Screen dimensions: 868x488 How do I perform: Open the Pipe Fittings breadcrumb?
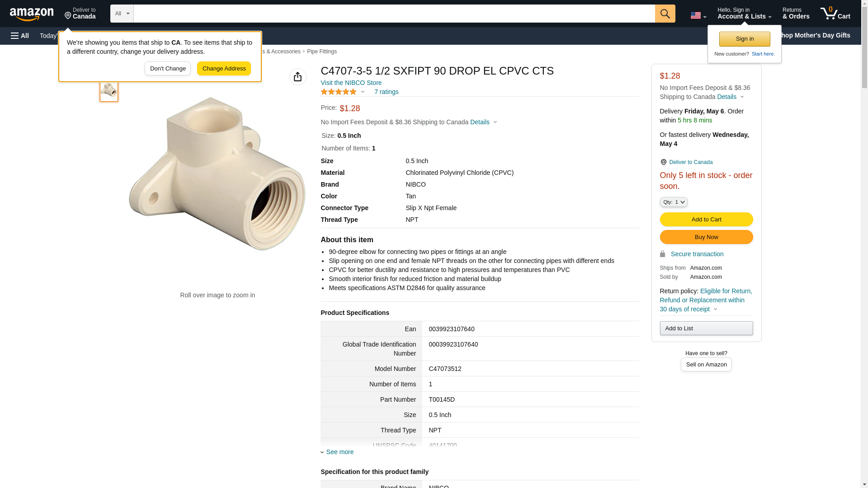(x=321, y=52)
